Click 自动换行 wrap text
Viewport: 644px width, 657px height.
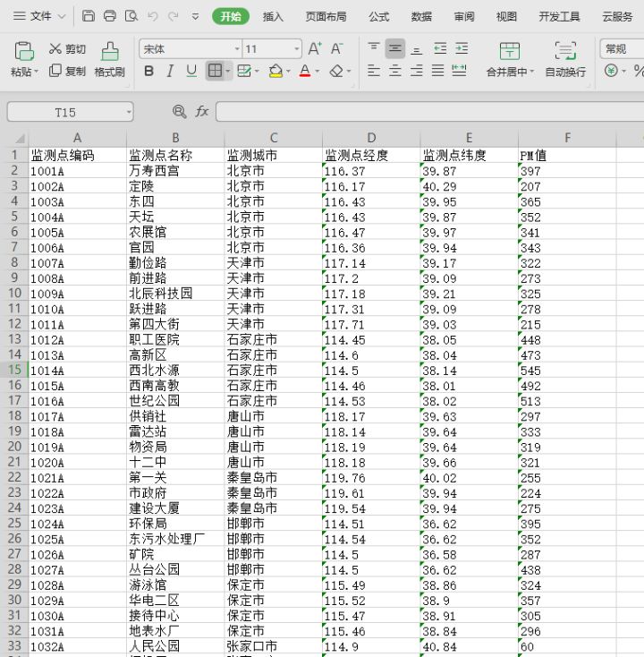click(565, 60)
